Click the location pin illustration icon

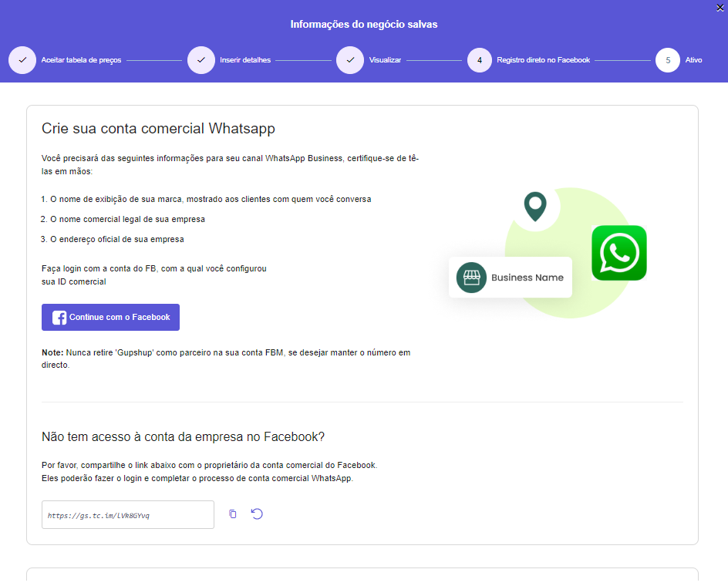(x=535, y=207)
